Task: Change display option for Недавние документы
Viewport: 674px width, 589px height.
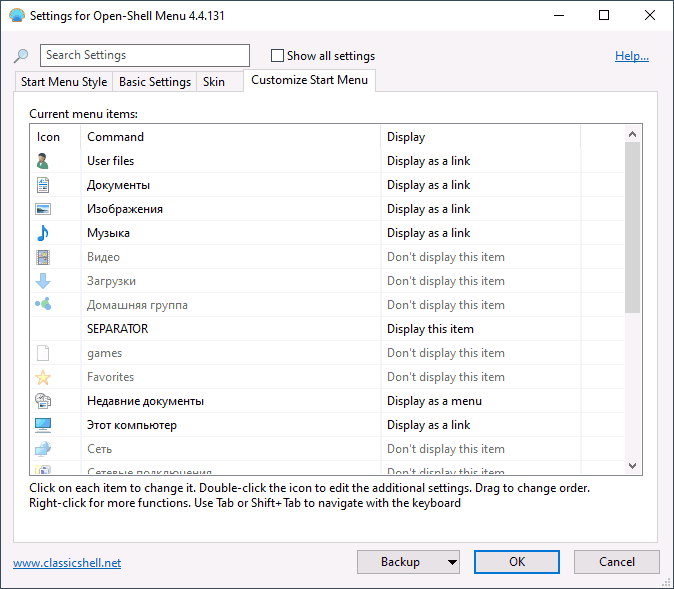Action: coord(434,401)
